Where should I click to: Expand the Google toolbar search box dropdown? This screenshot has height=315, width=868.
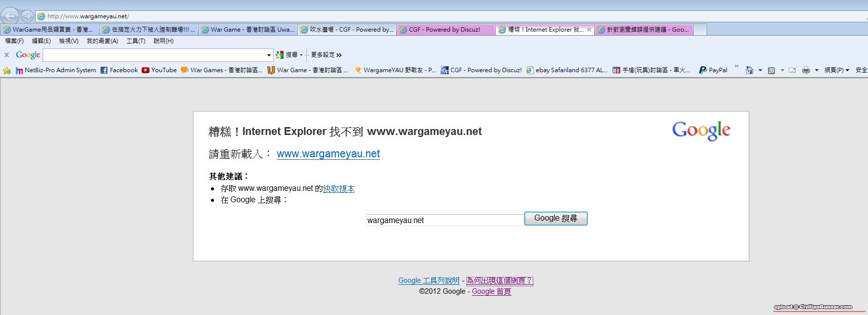[269, 55]
